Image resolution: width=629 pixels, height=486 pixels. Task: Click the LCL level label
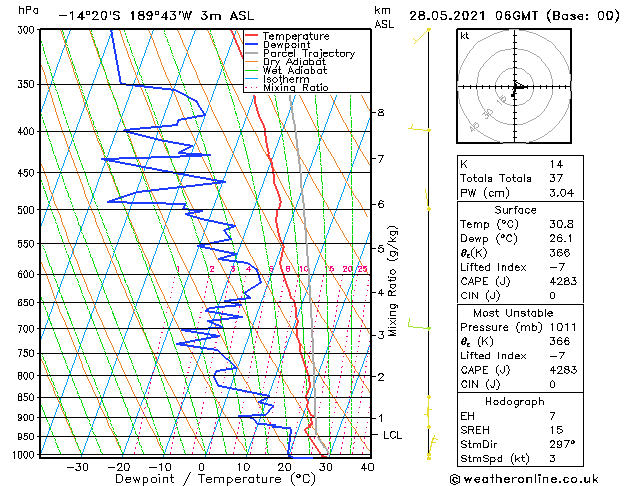(x=392, y=435)
